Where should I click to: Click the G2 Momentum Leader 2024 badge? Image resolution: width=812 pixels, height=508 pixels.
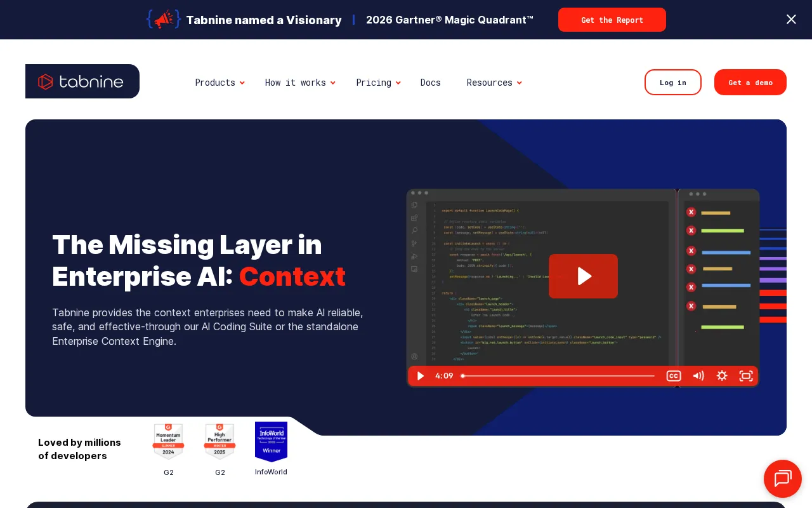(x=168, y=441)
